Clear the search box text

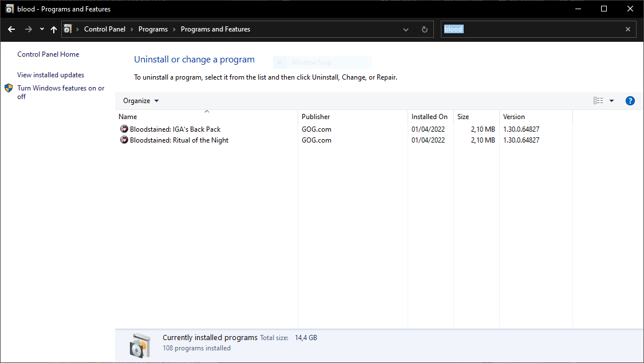coord(628,29)
